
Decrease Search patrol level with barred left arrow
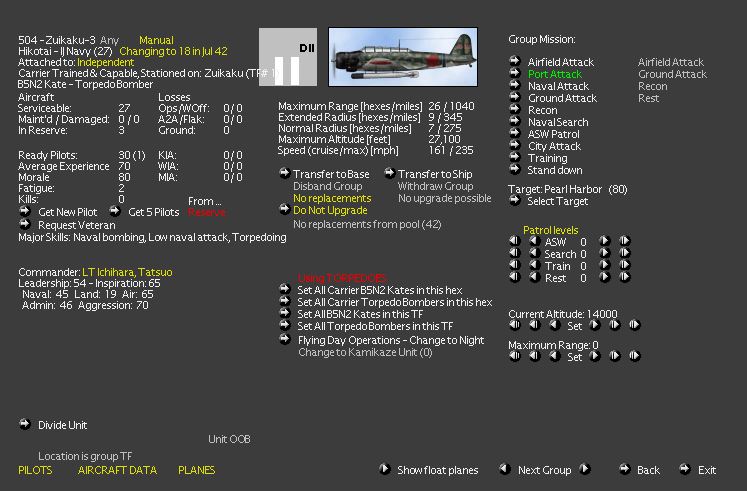point(515,253)
